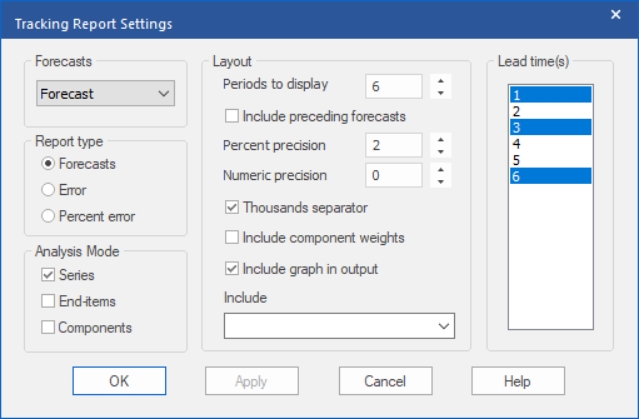Check End-items analysis mode
The height and width of the screenshot is (419, 639).
(48, 301)
